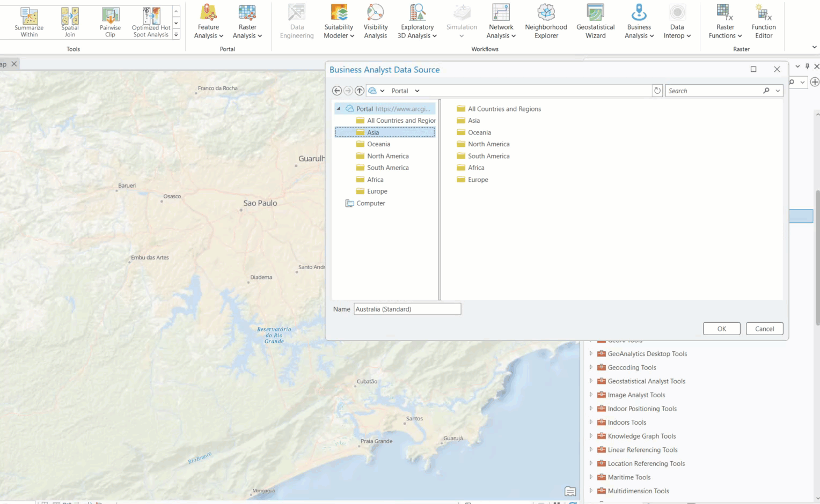Refresh the Portal folder listing

click(657, 90)
